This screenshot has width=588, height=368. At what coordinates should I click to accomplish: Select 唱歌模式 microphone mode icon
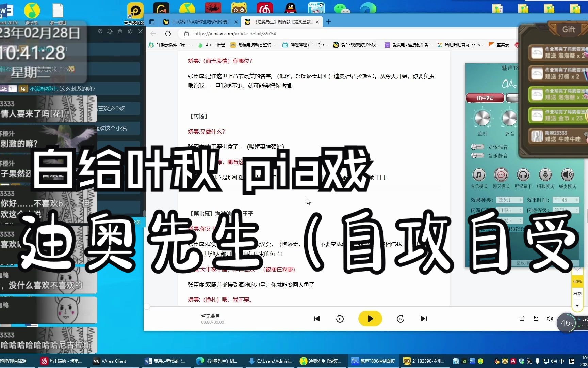point(545,175)
